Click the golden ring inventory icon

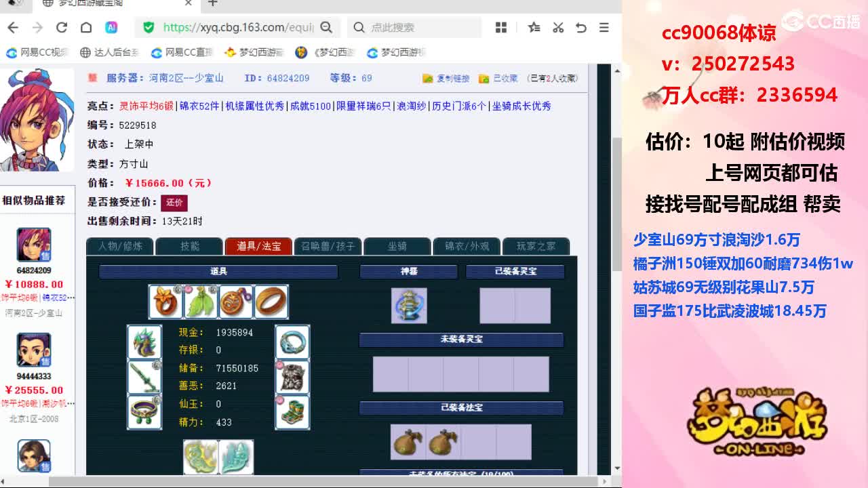coord(273,302)
